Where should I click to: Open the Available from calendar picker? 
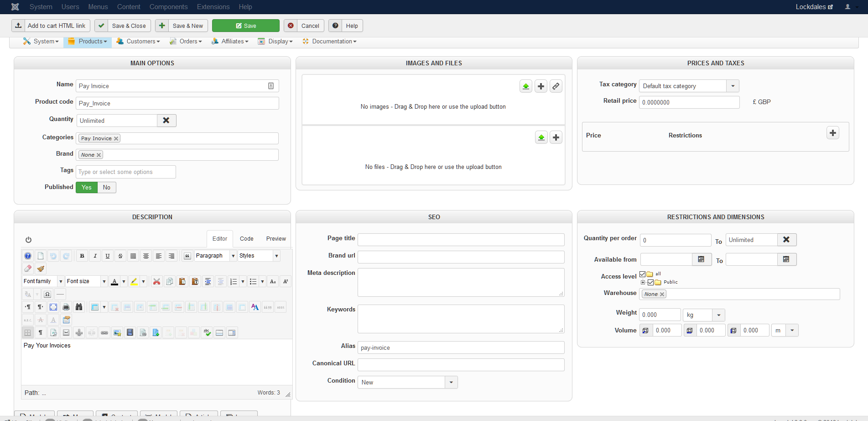click(701, 259)
